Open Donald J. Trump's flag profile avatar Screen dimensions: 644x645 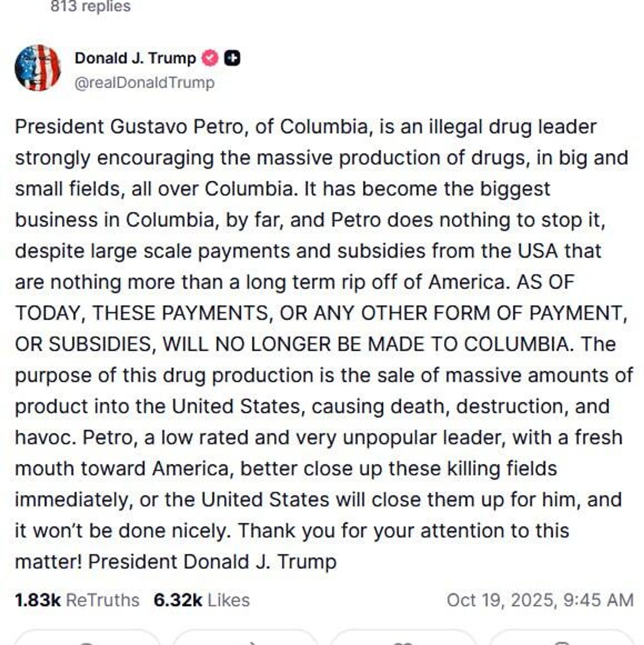[x=38, y=68]
